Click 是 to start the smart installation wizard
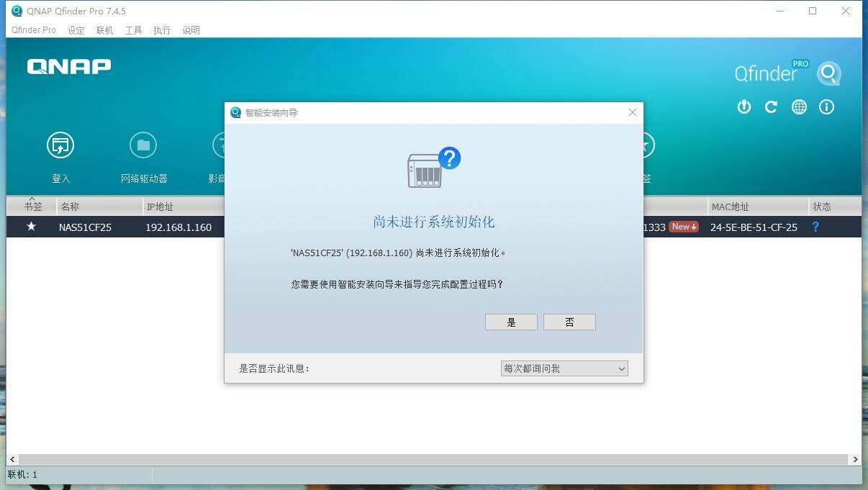Screen dimensions: 868x490 [511, 322]
